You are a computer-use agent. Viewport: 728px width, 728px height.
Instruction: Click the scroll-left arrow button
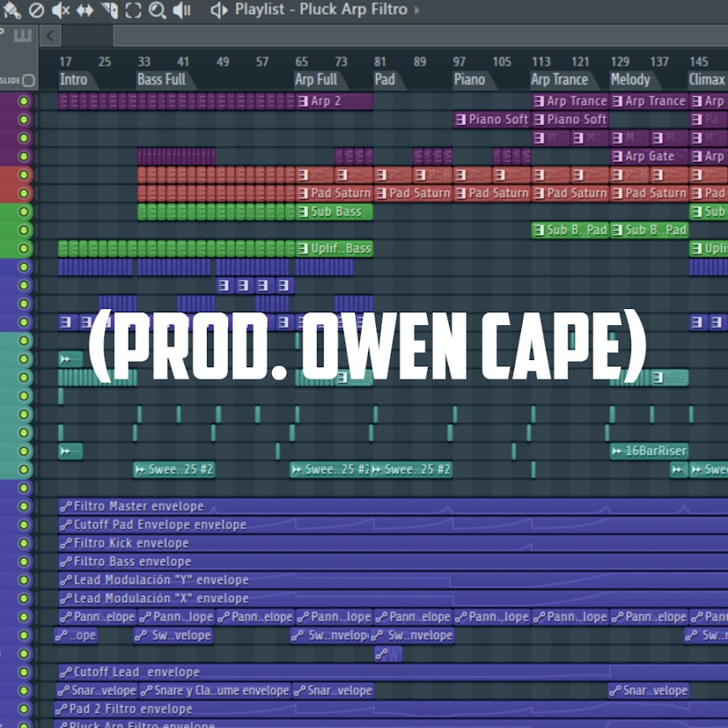[x=49, y=35]
